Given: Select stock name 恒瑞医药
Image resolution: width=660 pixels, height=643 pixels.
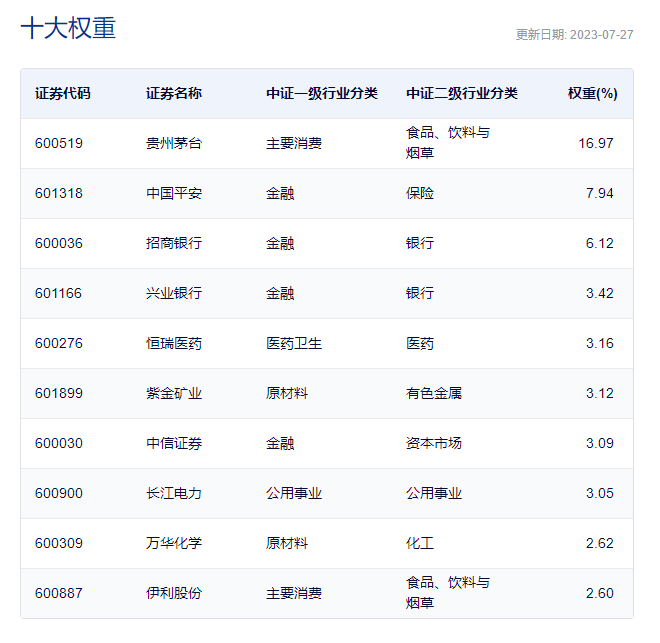Looking at the screenshot, I should coord(174,344).
